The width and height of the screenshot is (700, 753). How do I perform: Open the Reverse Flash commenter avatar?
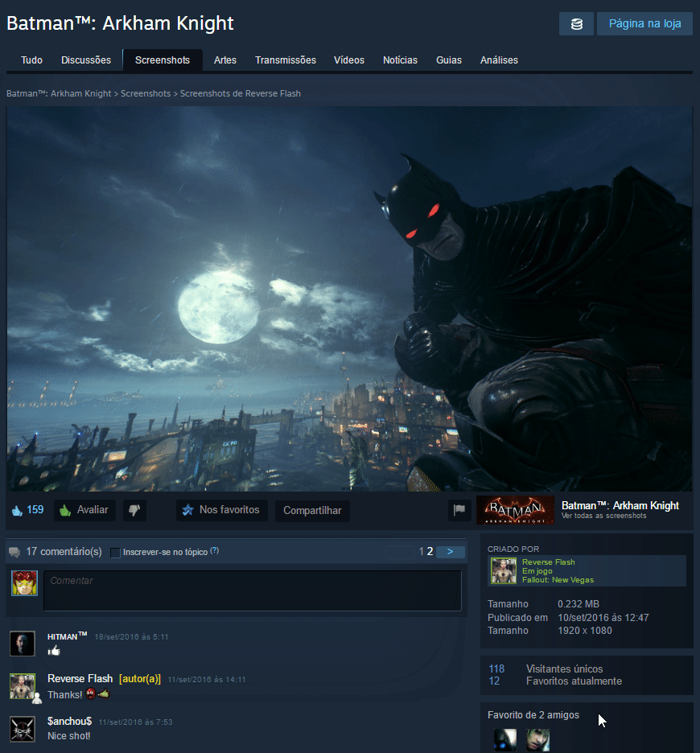23,686
